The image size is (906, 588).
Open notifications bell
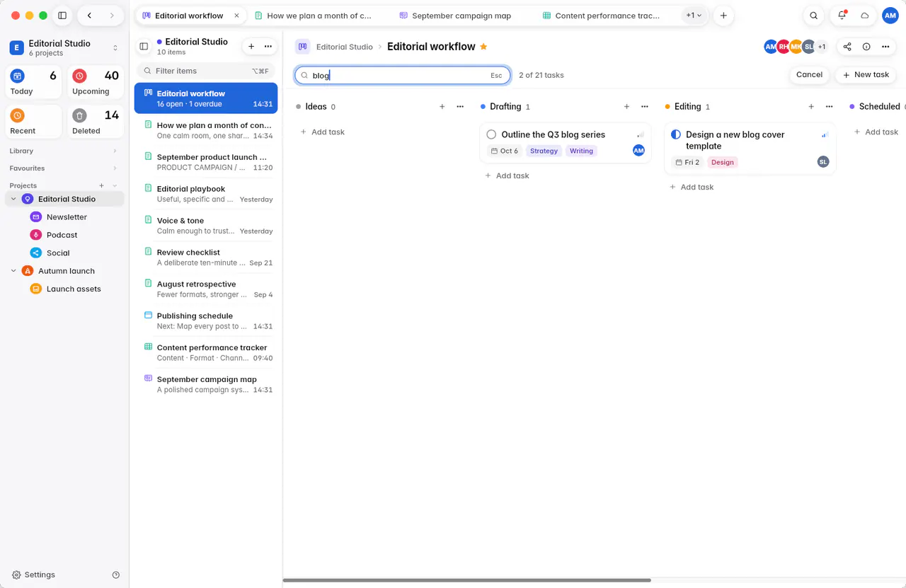pos(842,16)
